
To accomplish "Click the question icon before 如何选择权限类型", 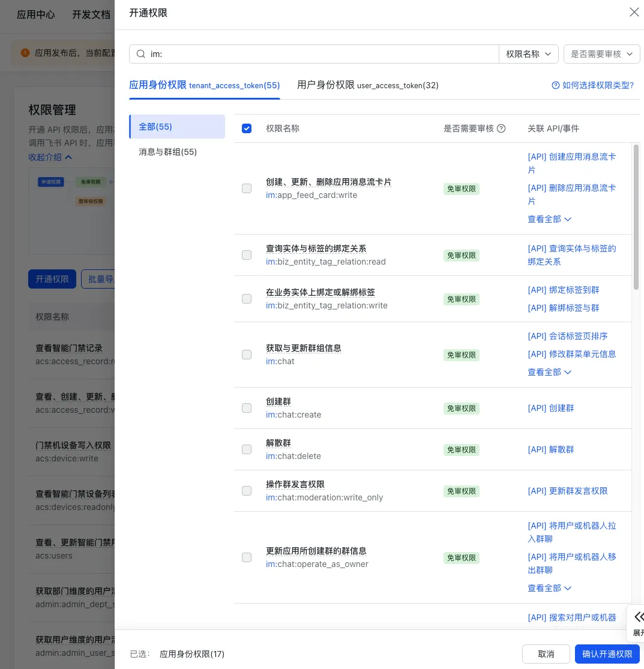I will click(x=555, y=85).
